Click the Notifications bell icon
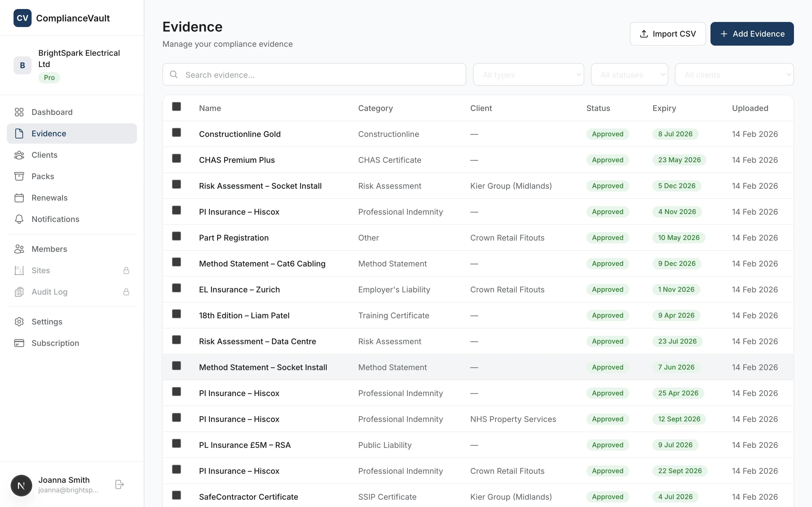Image resolution: width=812 pixels, height=507 pixels. (19, 219)
